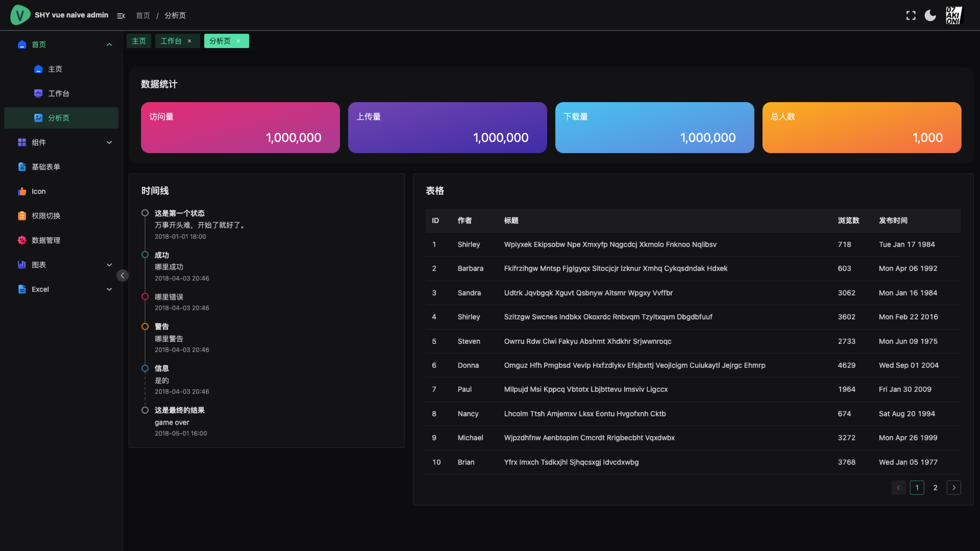Click the round sidebar collapse arrow handle
980x551 pixels.
pyautogui.click(x=122, y=275)
